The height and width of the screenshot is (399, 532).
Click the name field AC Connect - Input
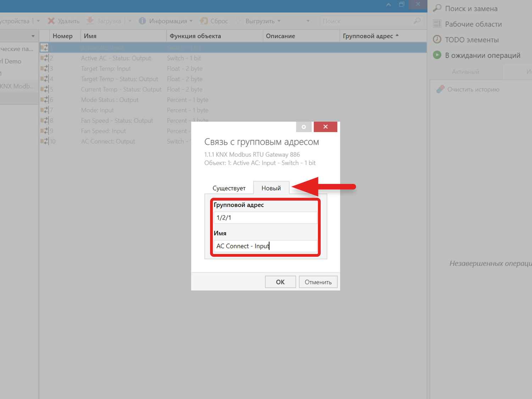click(x=265, y=246)
